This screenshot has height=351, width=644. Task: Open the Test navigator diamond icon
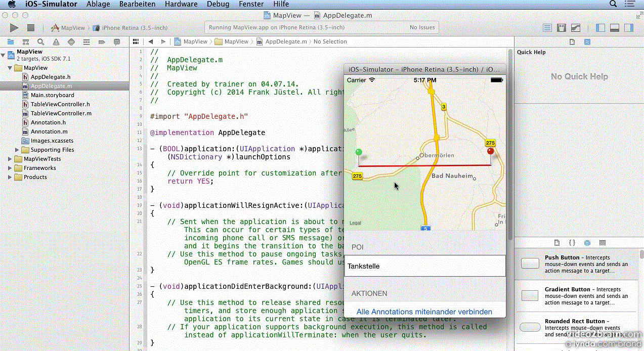71,42
